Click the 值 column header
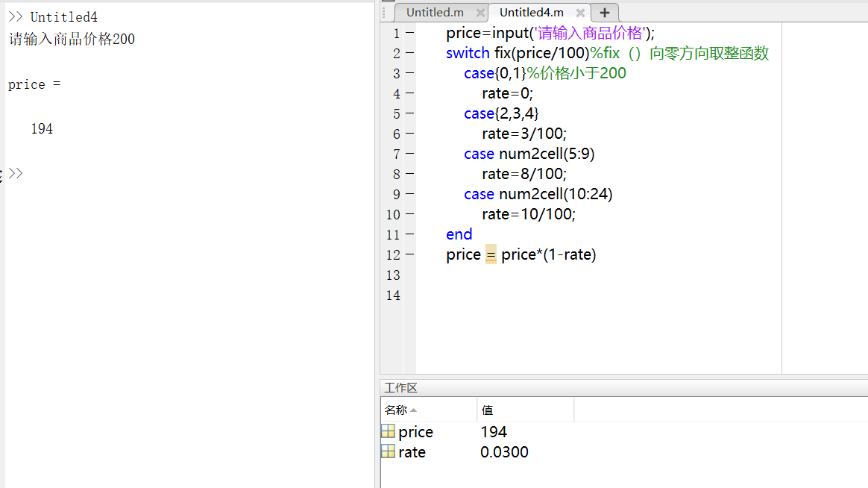This screenshot has height=488, width=868. click(487, 410)
